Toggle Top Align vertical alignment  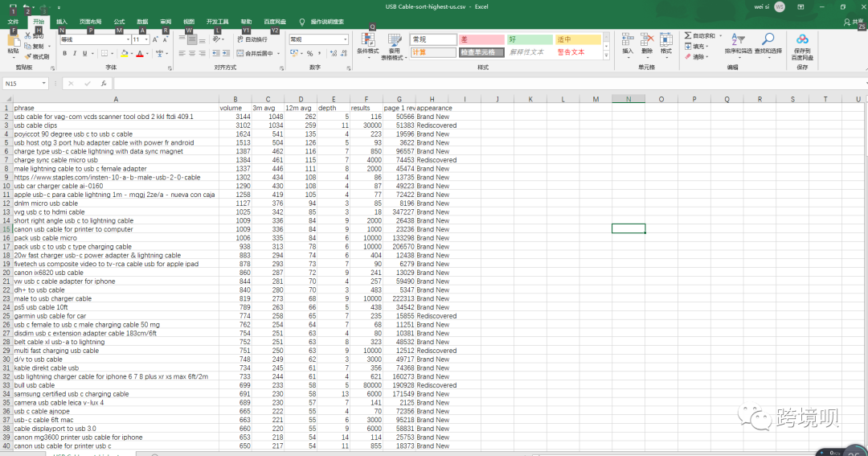coord(182,39)
